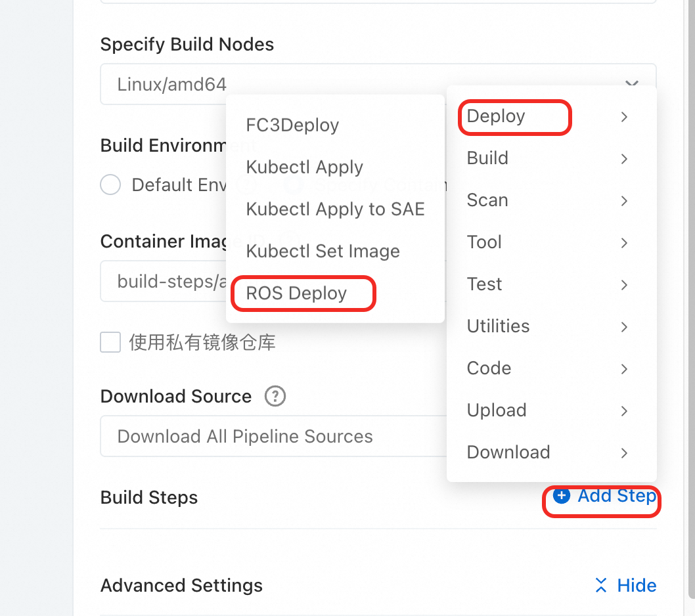695x616 pixels.
Task: Select Kubectl Set Image
Action: (323, 251)
